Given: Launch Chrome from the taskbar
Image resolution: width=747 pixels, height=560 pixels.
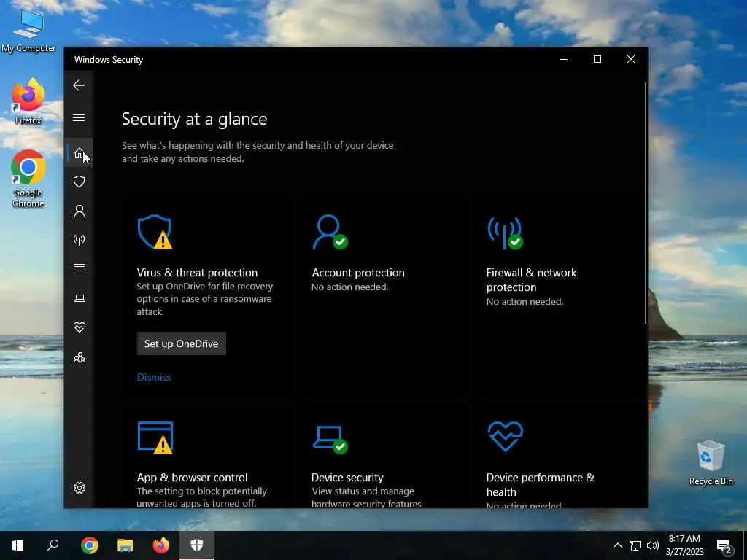Looking at the screenshot, I should click(x=90, y=545).
